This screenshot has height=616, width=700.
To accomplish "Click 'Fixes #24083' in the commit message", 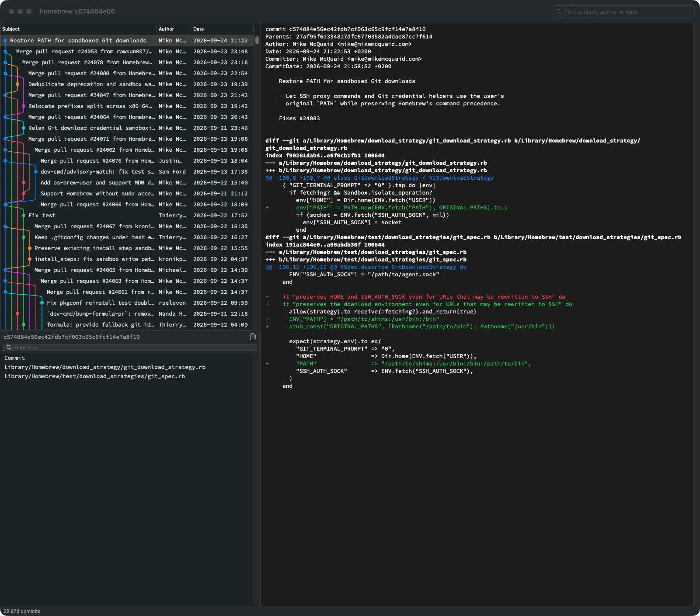I will [300, 118].
